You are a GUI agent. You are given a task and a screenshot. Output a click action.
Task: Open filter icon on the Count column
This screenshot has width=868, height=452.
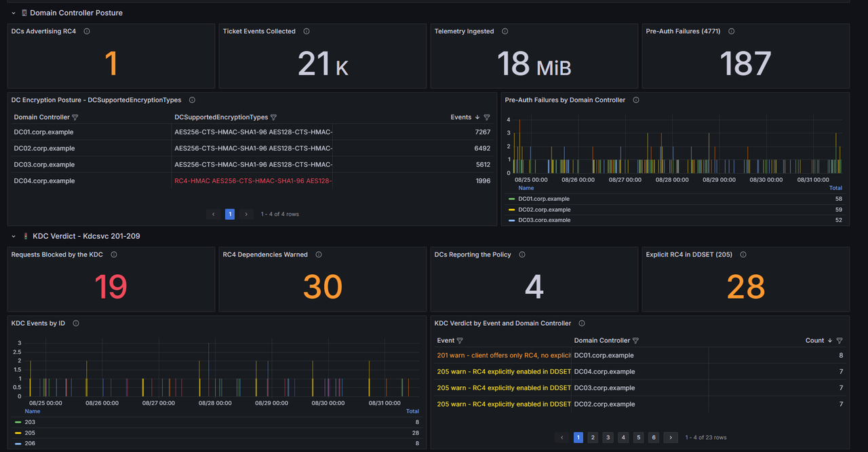coord(840,341)
